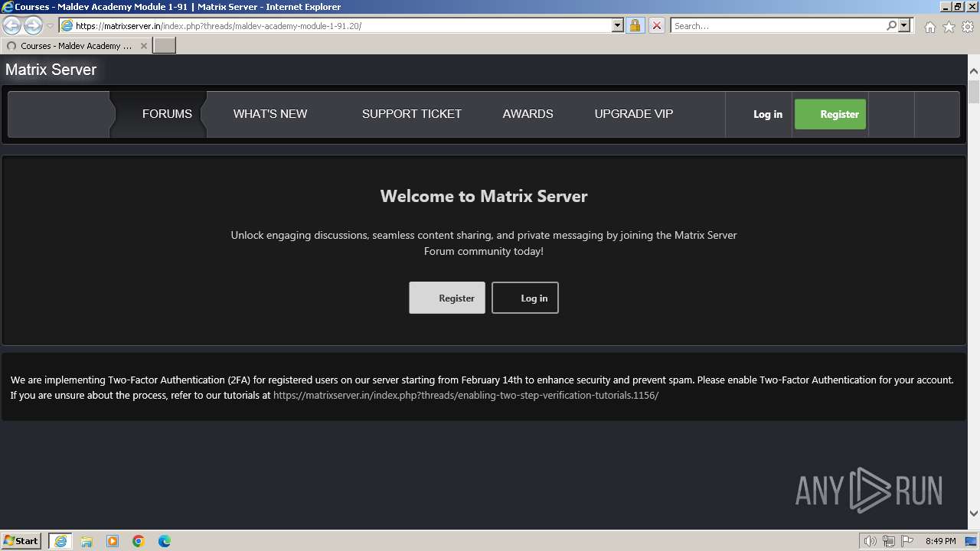This screenshot has height=551, width=980.
Task: Launch Chrome from the taskbar
Action: pos(139,541)
